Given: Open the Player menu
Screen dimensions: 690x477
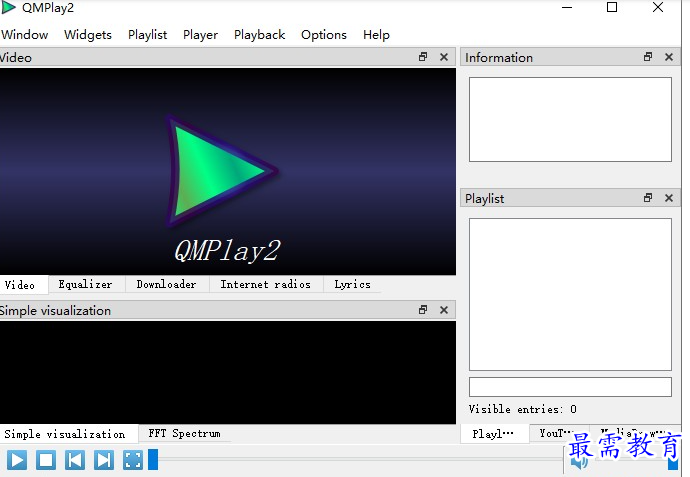Looking at the screenshot, I should (200, 35).
